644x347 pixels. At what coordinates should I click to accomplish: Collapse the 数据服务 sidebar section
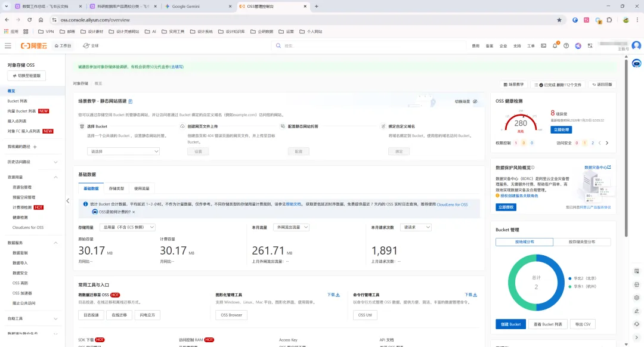55,243
